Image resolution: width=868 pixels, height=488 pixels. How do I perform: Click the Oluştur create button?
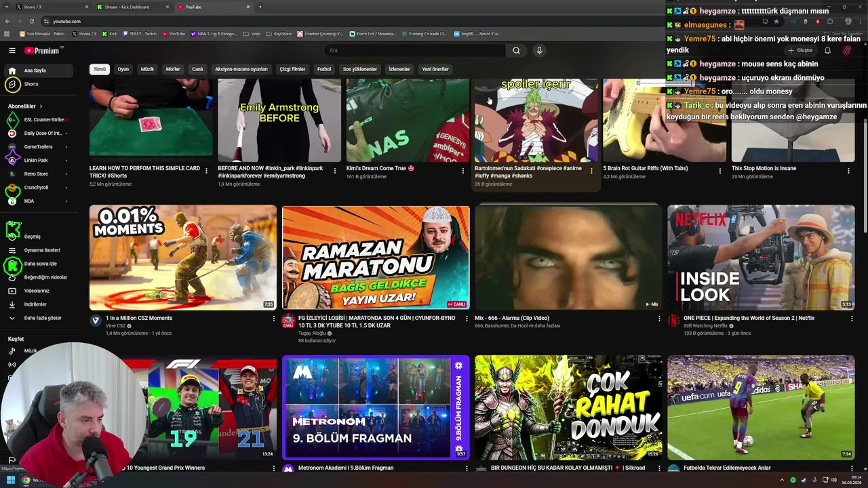click(800, 50)
